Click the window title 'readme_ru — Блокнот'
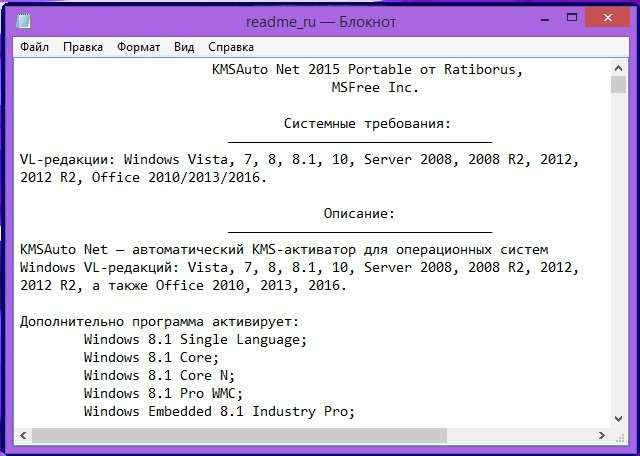The image size is (640, 456). pos(321,22)
